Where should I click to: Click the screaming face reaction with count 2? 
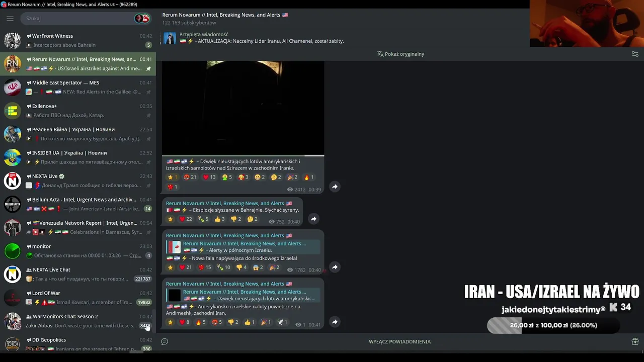[x=258, y=267]
